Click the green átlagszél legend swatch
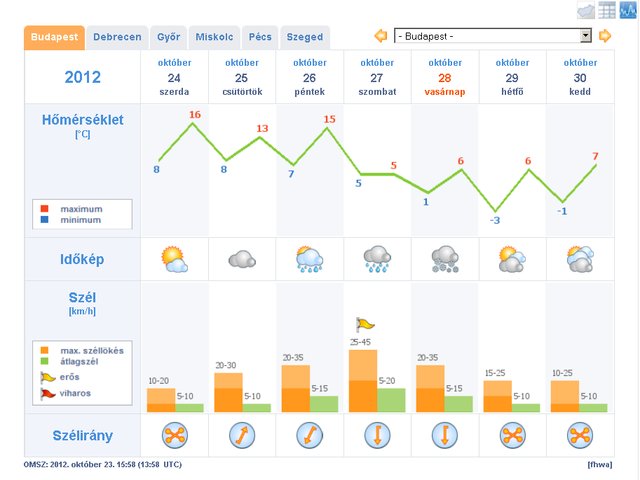Viewport: 640px width, 480px height. [x=45, y=360]
